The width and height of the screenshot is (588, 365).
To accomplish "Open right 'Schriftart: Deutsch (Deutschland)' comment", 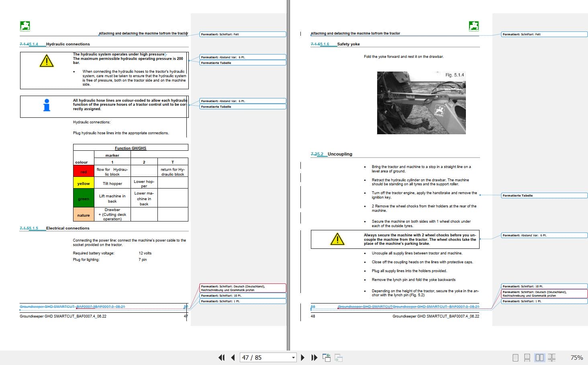I will (x=544, y=294).
